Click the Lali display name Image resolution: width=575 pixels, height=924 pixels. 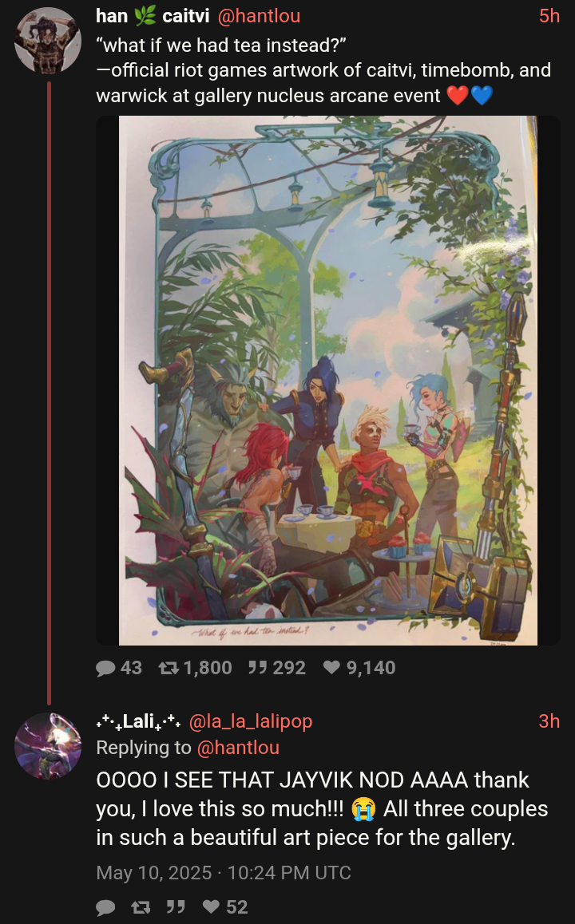point(139,721)
